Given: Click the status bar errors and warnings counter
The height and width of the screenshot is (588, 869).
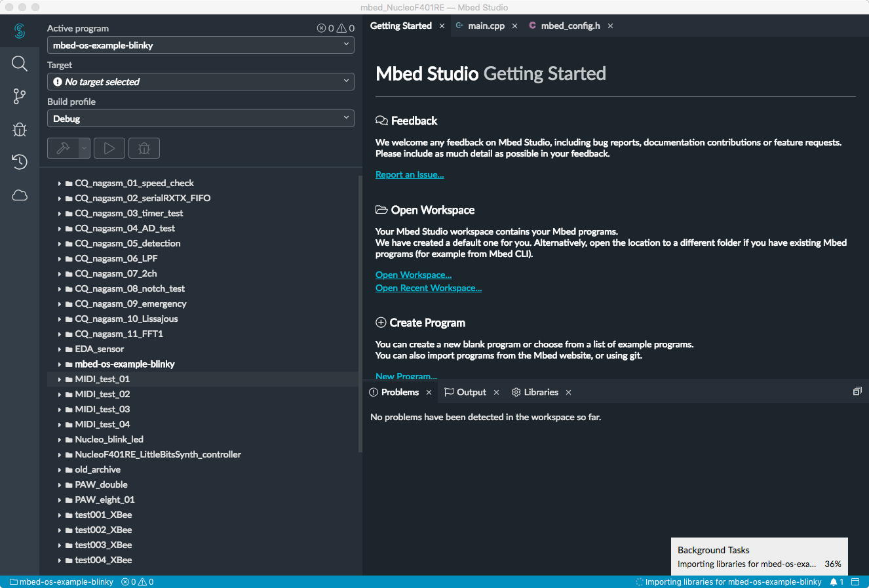Looking at the screenshot, I should tap(138, 582).
